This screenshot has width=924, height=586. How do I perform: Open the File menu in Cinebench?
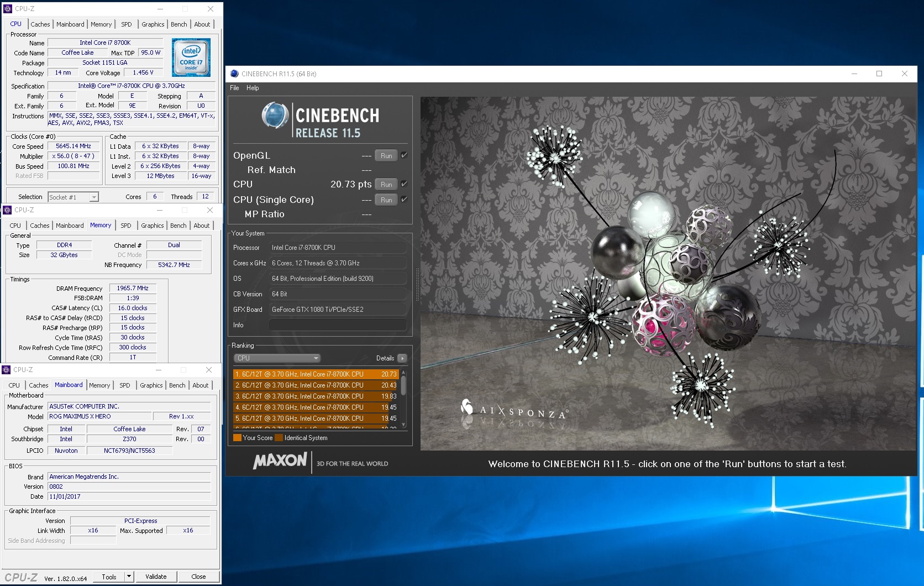tap(234, 88)
